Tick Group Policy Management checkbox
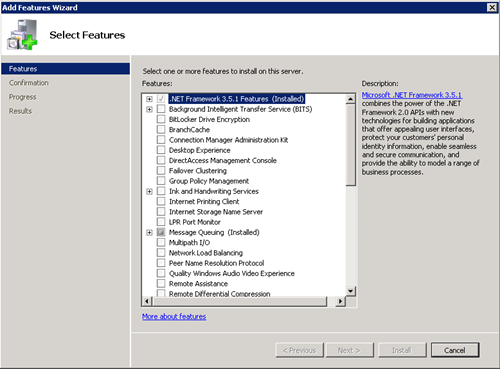The image size is (500, 369). coord(161,181)
